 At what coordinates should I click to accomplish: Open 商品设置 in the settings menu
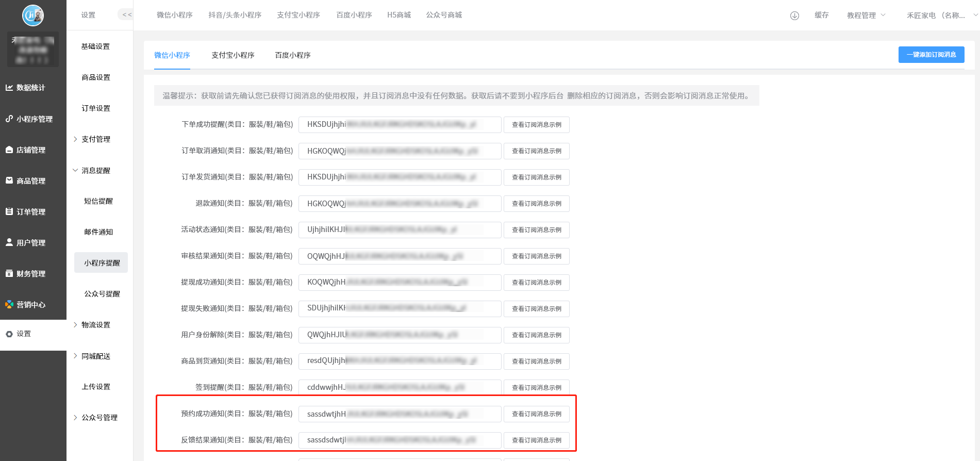pyautogui.click(x=96, y=77)
